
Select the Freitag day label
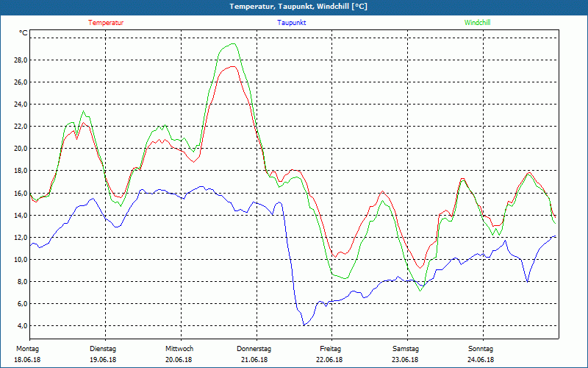click(x=330, y=349)
